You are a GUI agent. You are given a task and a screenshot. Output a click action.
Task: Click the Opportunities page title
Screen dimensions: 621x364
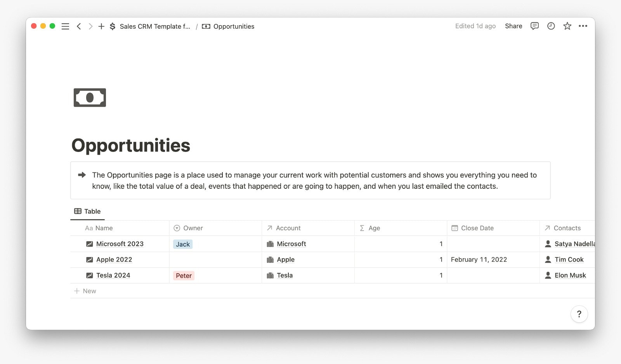click(131, 145)
